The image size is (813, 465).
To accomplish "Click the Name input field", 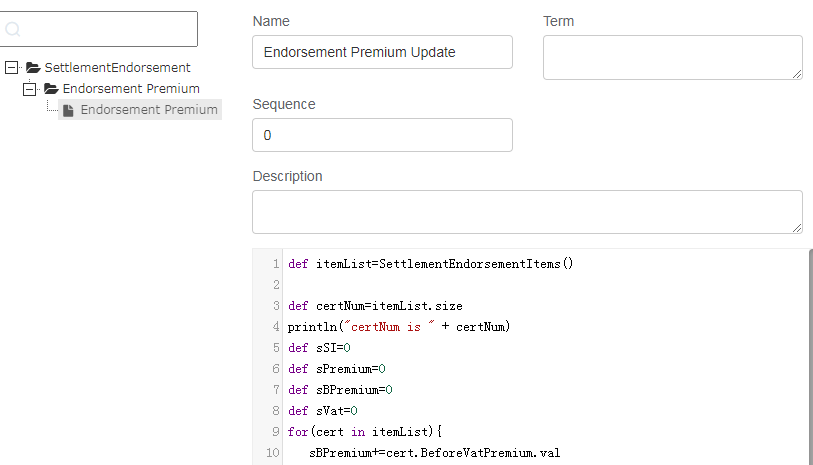I will click(x=382, y=52).
